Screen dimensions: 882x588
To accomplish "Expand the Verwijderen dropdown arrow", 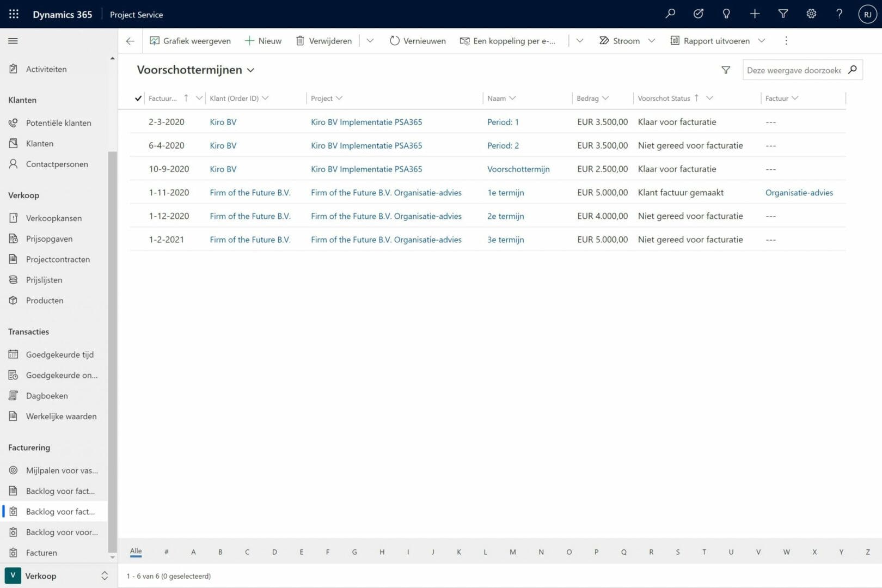I will pyautogui.click(x=370, y=41).
